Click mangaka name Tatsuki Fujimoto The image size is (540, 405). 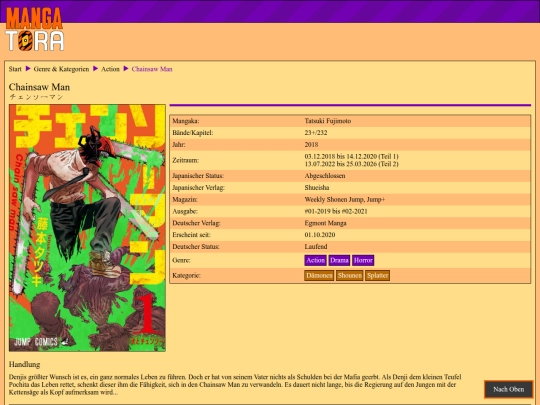pos(328,121)
